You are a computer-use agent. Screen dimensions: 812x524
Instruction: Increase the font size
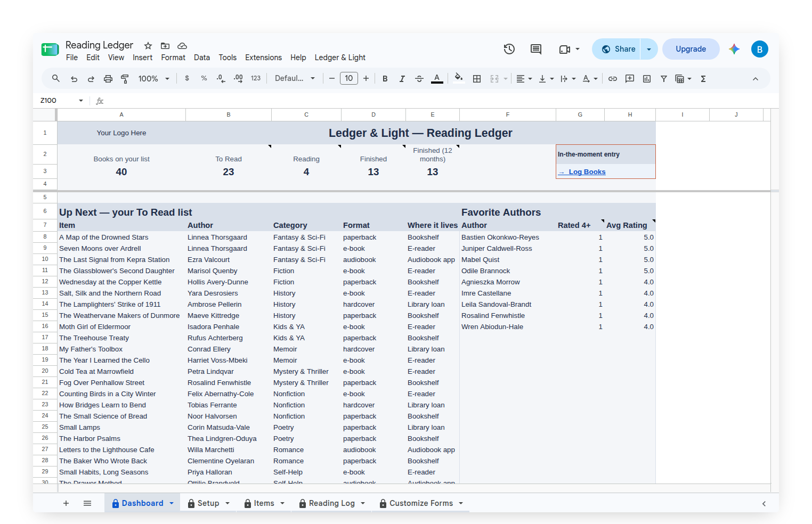tap(366, 79)
